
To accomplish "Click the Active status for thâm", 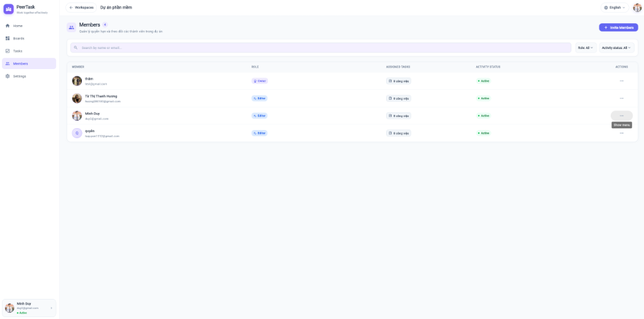I will coord(484,81).
